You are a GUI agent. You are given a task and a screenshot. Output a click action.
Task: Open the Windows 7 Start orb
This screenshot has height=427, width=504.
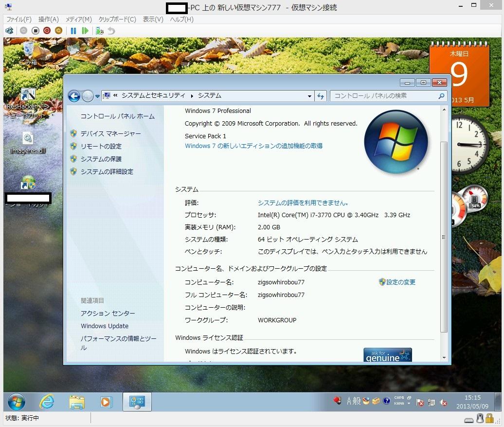click(16, 402)
